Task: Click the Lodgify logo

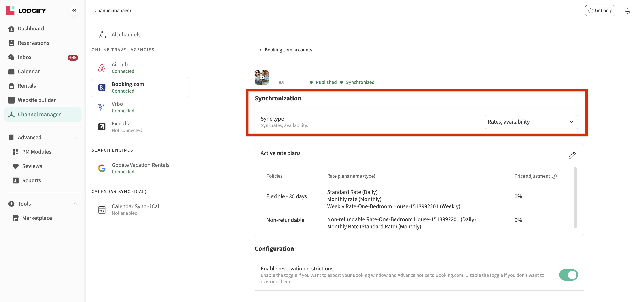Action: click(26, 11)
